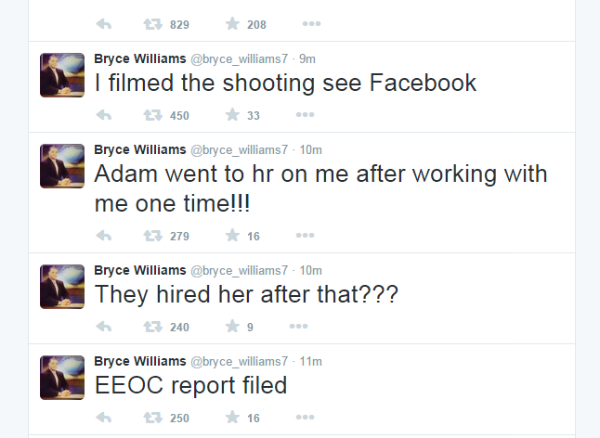Open more options on "They hired her" tweet

(x=297, y=326)
